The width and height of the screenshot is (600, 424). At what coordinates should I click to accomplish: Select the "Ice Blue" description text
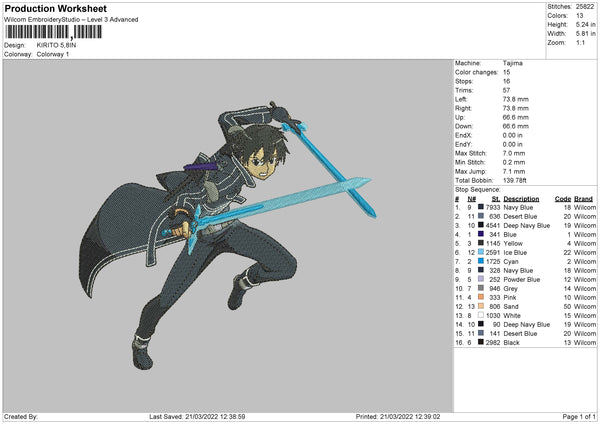pos(515,252)
